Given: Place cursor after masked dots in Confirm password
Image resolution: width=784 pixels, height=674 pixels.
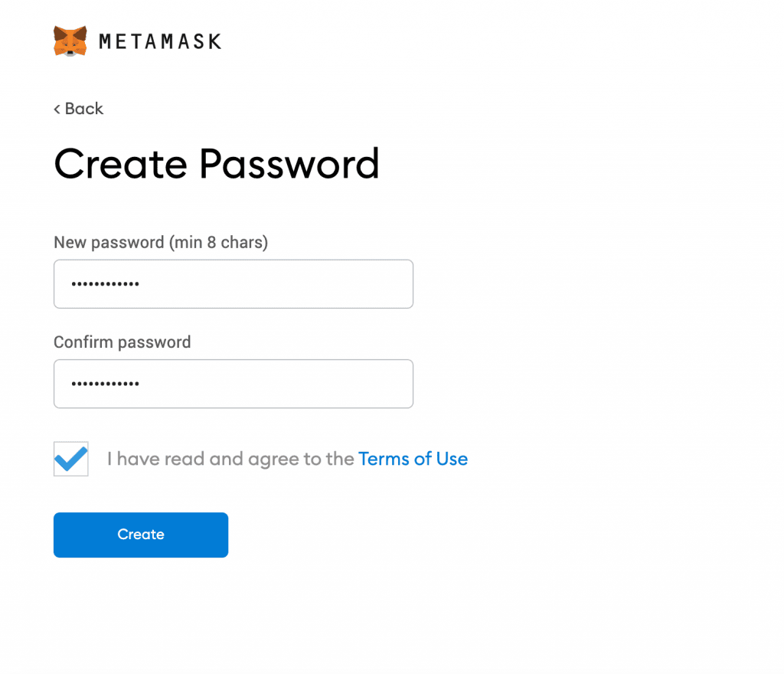Looking at the screenshot, I should pos(141,384).
